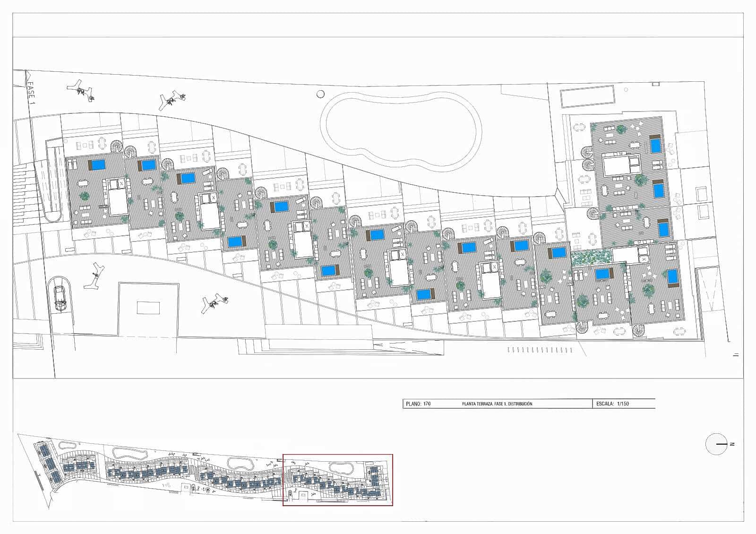Screen dimensions: 756x534
Task: Select the PLANTA TERRAZA. FASE 1 title text
Action: pyautogui.click(x=497, y=404)
